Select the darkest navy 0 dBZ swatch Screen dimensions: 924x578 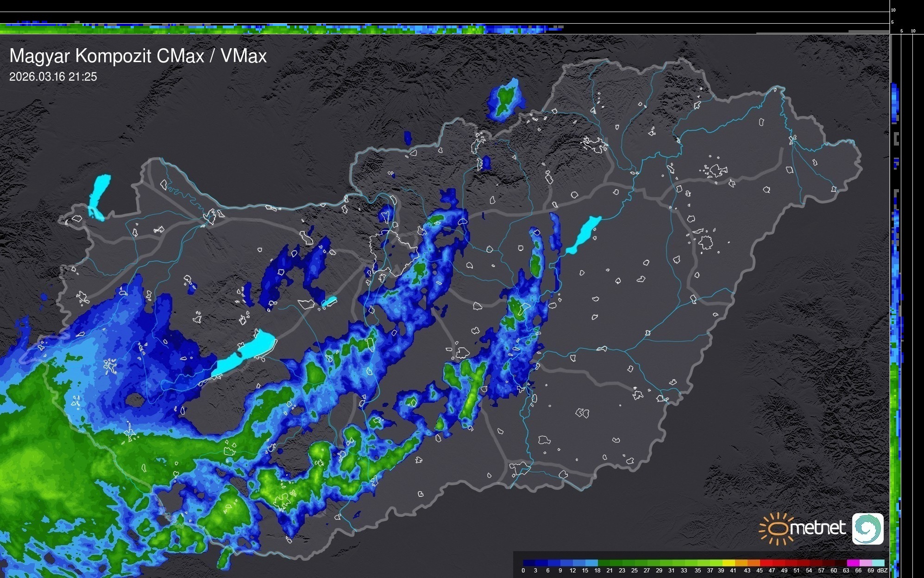click(x=529, y=563)
